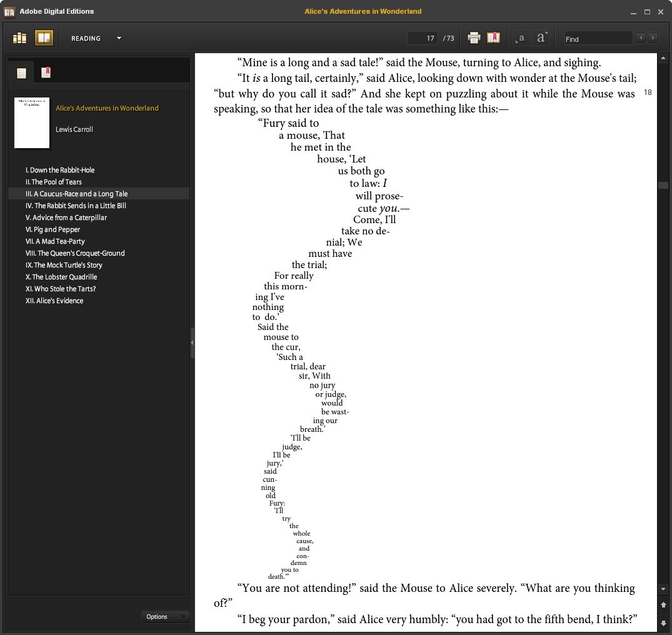
Task: Go to chapter II. The Pool of Tears
Action: [54, 182]
